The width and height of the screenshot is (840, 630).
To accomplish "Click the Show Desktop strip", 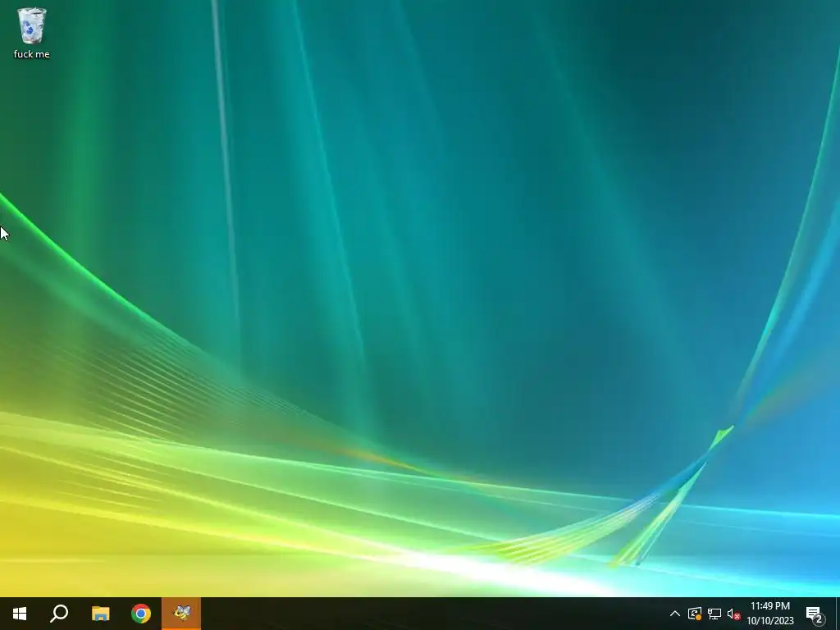I will coord(838,614).
